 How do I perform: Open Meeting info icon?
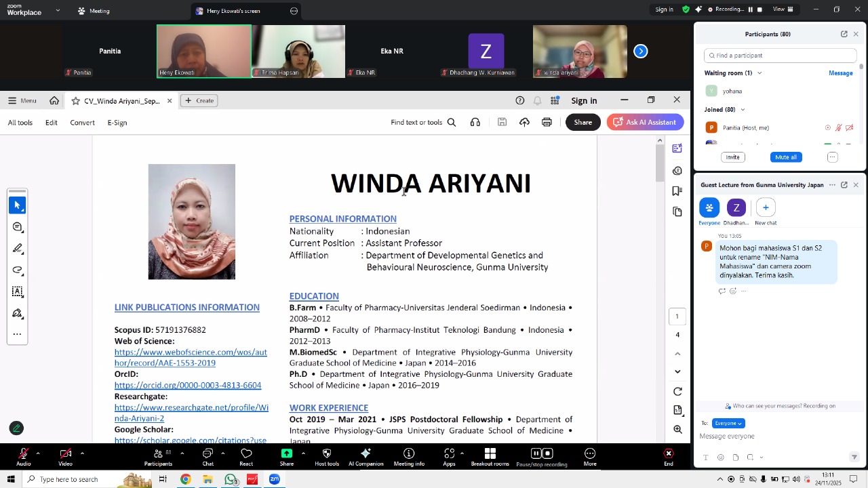pos(409,453)
